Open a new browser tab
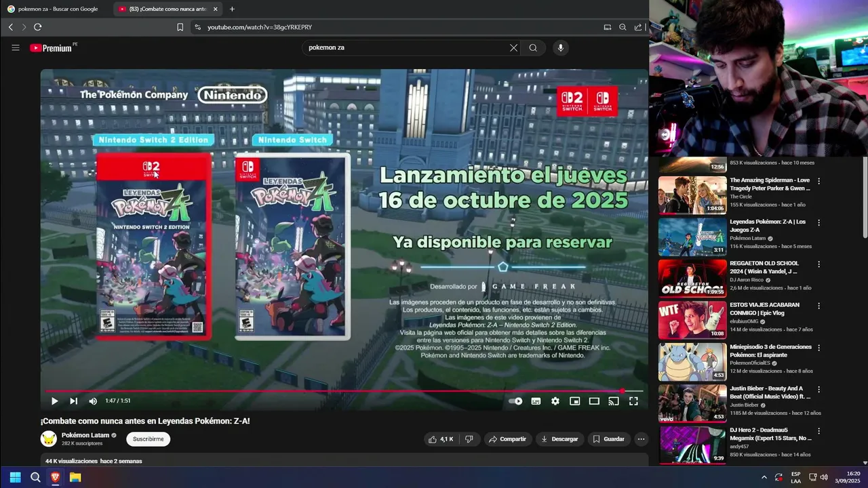The height and width of the screenshot is (488, 868). coord(232,9)
